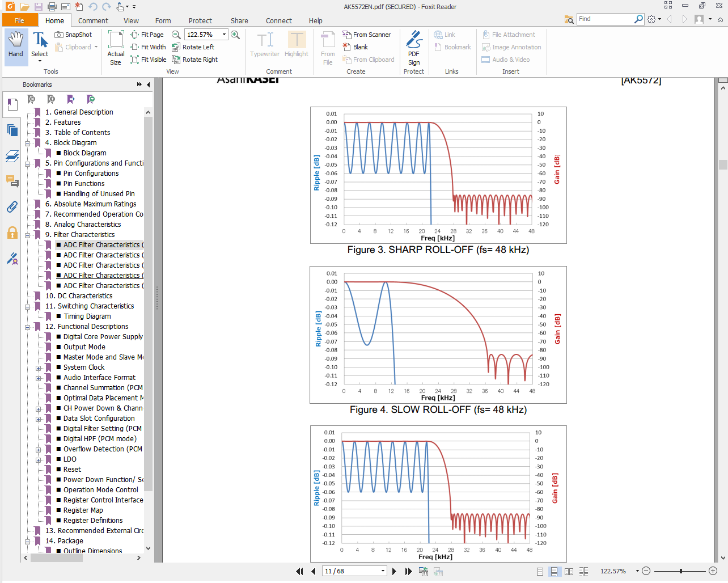Screen dimensions: 728x583
Task: Switch to the Comment tab
Action: pyautogui.click(x=93, y=20)
